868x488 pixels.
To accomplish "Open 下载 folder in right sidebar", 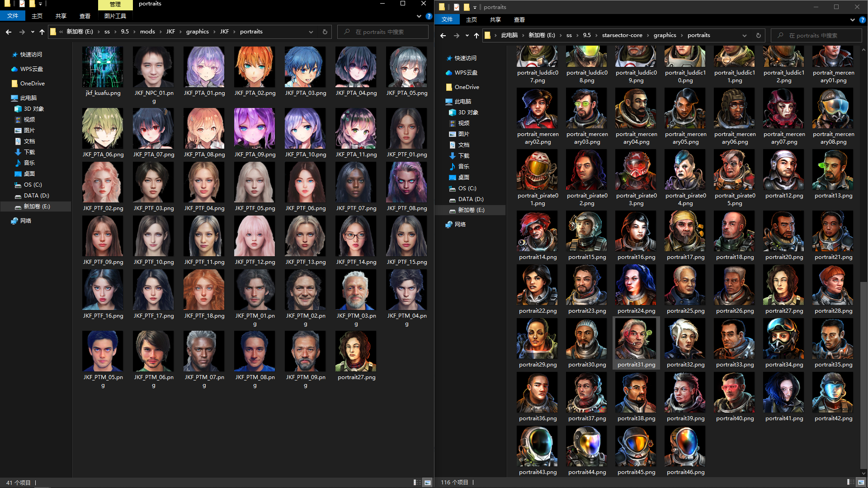I will (463, 156).
